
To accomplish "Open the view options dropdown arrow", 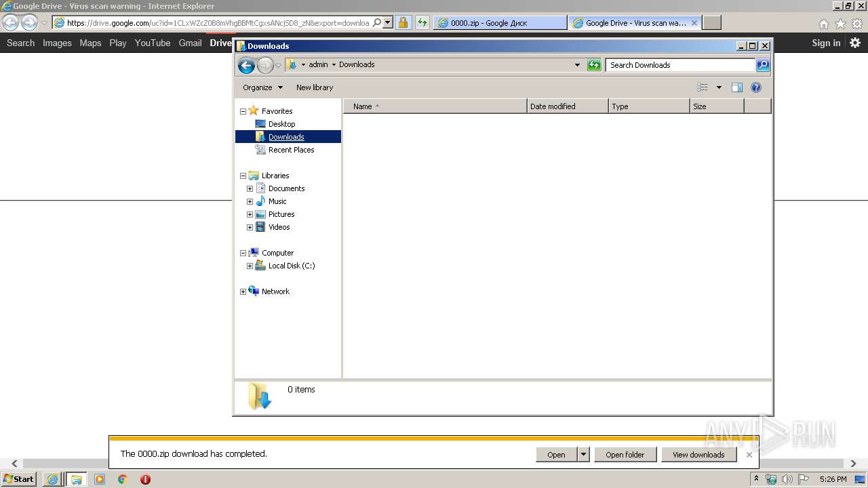I will coord(719,87).
